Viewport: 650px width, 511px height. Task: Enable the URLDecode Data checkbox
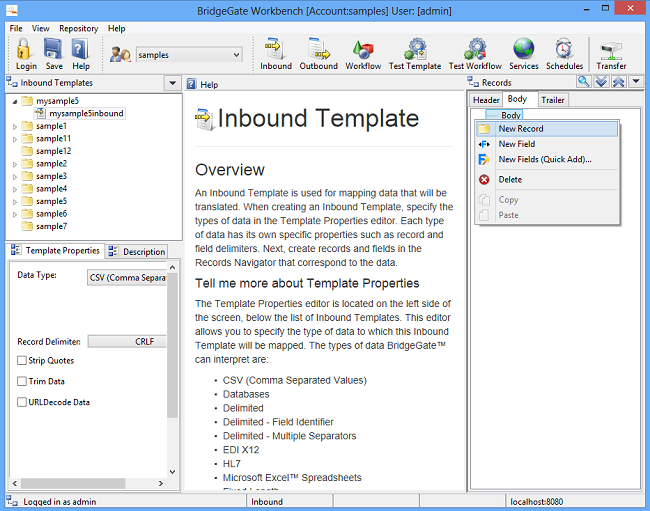pyautogui.click(x=22, y=402)
